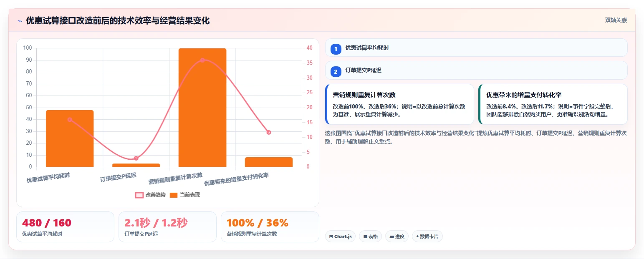The image size is (644, 259).
Task: Click the icon in the 进度 tag
Action: (391, 236)
